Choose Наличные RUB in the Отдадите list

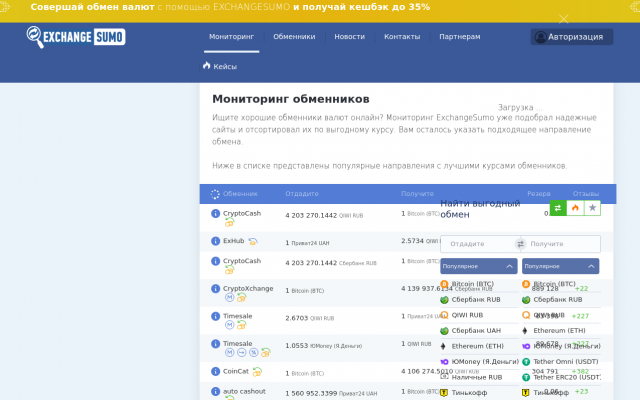click(477, 378)
